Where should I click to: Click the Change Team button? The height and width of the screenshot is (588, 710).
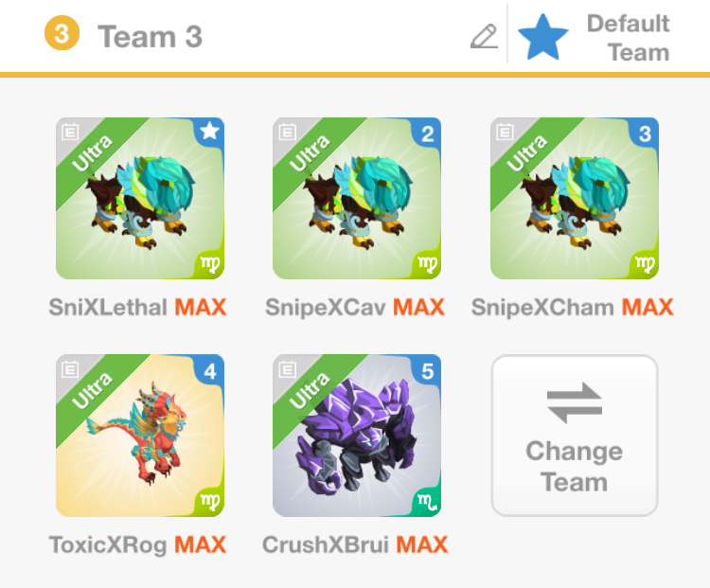[575, 436]
